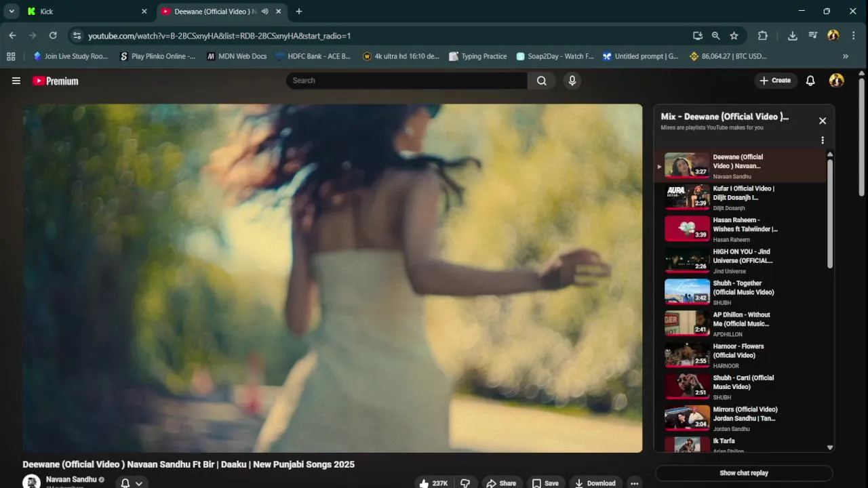Open Join Live Study Room bookmark
This screenshot has height=488, width=868.
click(71, 56)
